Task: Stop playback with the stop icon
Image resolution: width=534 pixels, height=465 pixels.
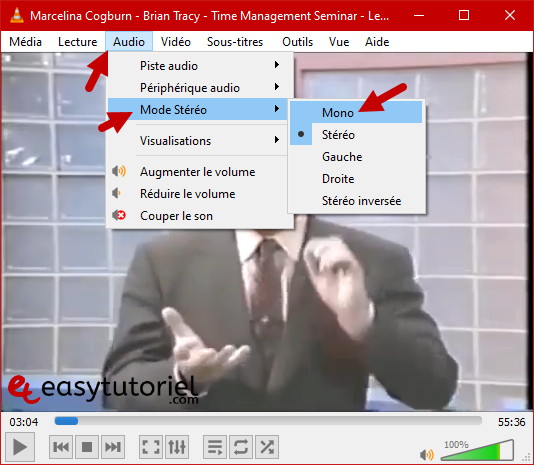Action: [87, 447]
